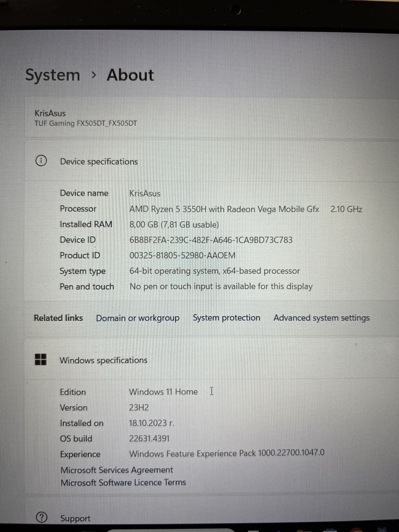Open Advanced system settings link
The height and width of the screenshot is (532, 399).
coord(321,318)
